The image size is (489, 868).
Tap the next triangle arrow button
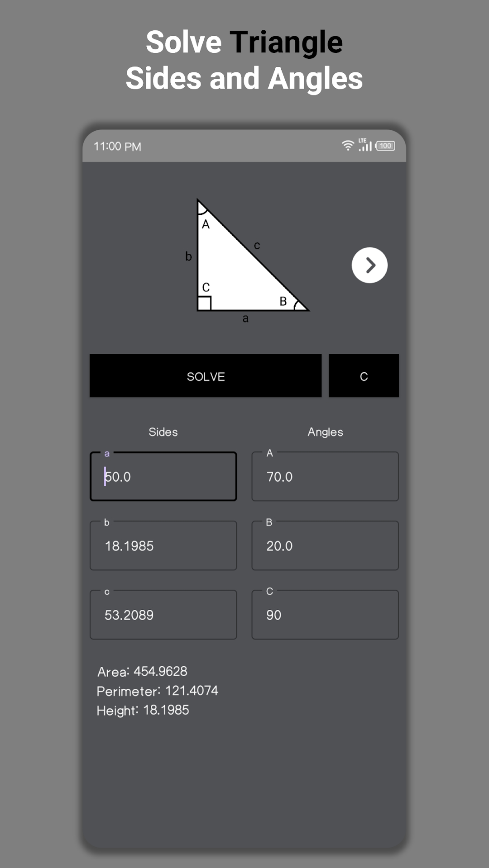click(369, 265)
